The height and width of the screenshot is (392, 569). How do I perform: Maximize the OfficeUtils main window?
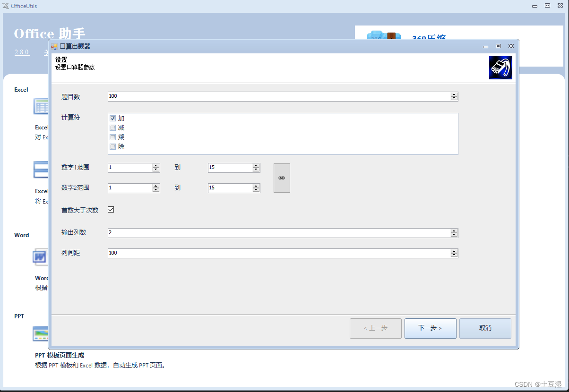pos(547,6)
